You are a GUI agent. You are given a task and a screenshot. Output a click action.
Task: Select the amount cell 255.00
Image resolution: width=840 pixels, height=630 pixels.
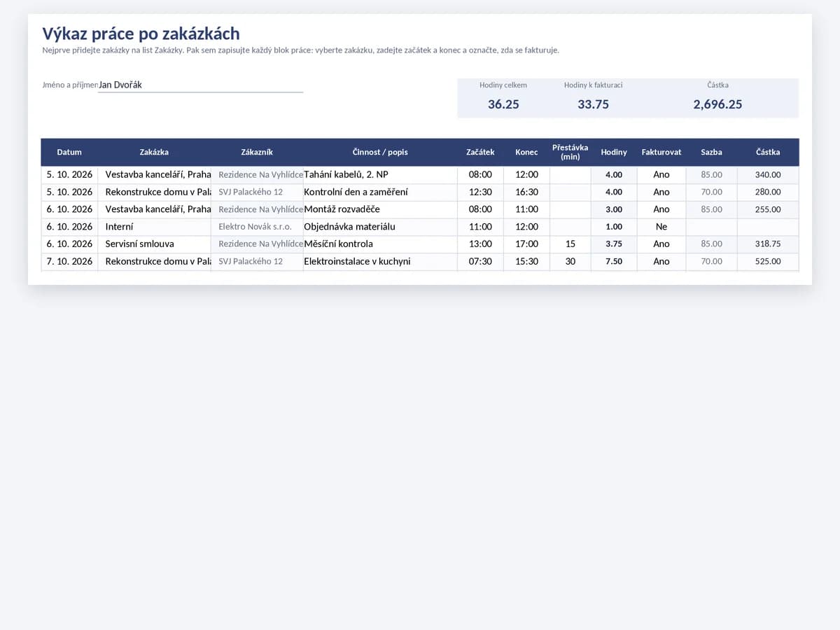tap(768, 209)
